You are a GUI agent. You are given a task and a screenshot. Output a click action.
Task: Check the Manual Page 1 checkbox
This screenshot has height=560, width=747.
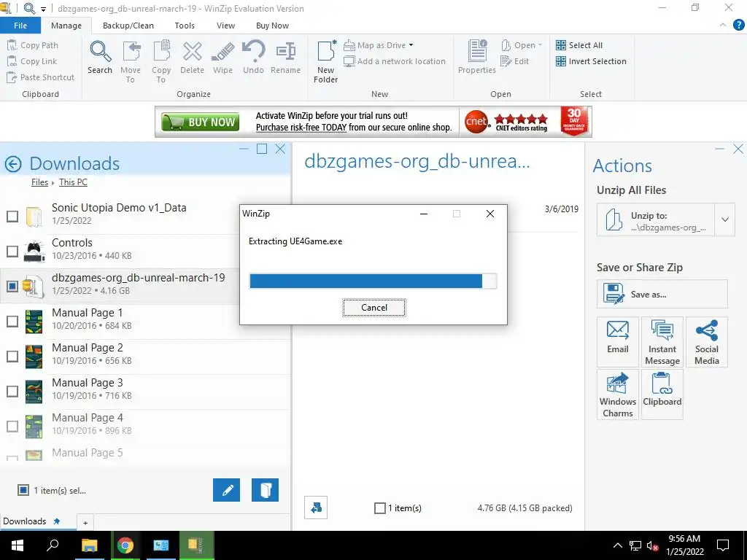point(12,321)
